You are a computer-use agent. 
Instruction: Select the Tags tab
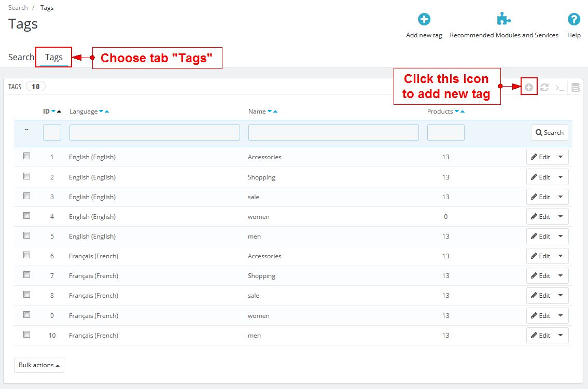(x=53, y=57)
